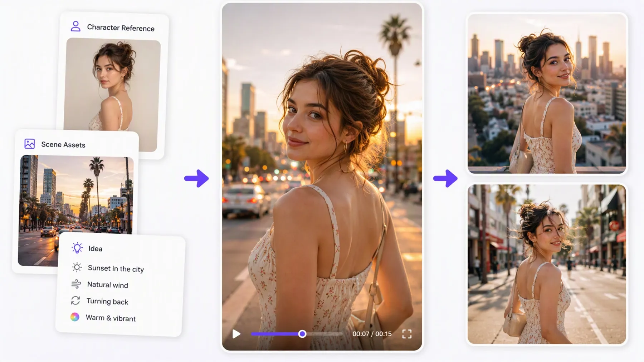Open the shopping street result image
Image resolution: width=644 pixels, height=362 pixels.
click(x=547, y=264)
